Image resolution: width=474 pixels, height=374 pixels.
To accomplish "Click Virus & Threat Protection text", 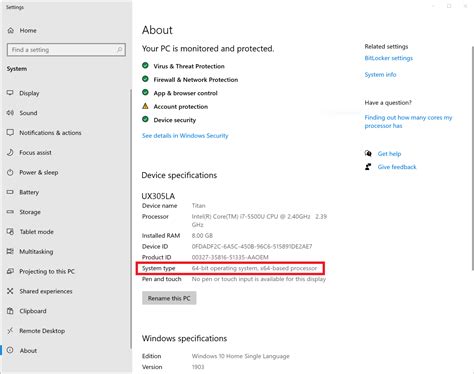I will [189, 66].
